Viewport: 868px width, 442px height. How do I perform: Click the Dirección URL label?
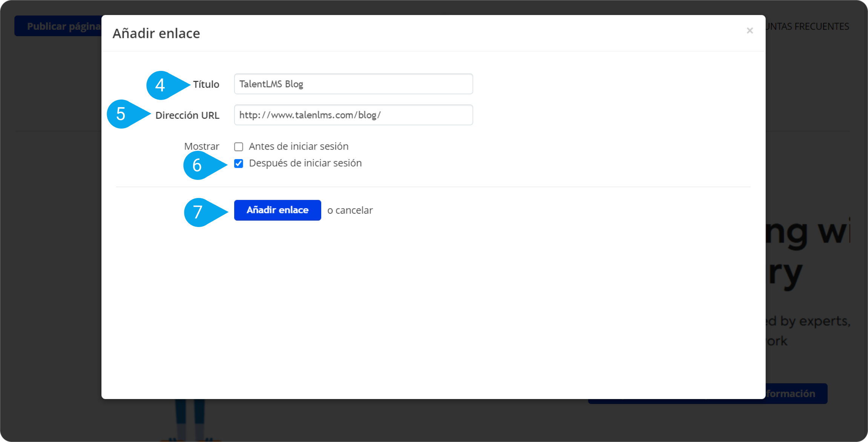coord(187,115)
